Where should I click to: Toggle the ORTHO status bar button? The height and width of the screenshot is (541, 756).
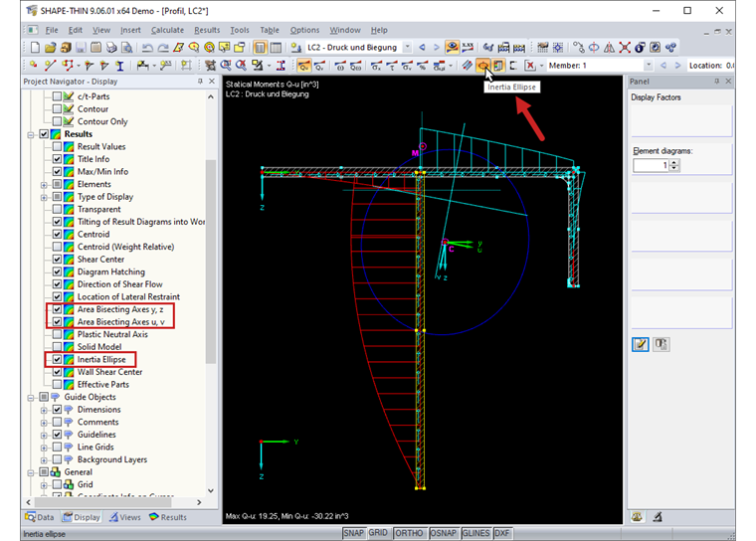coord(409,533)
